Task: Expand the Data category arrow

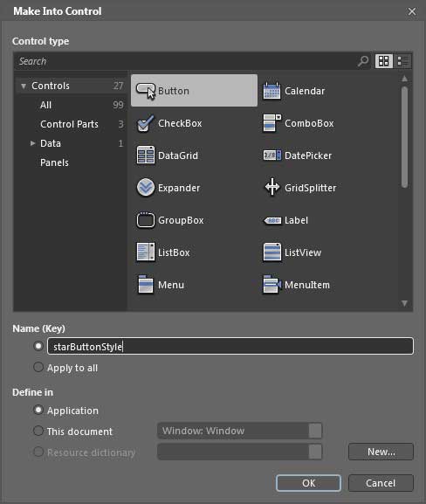Action: tap(32, 143)
